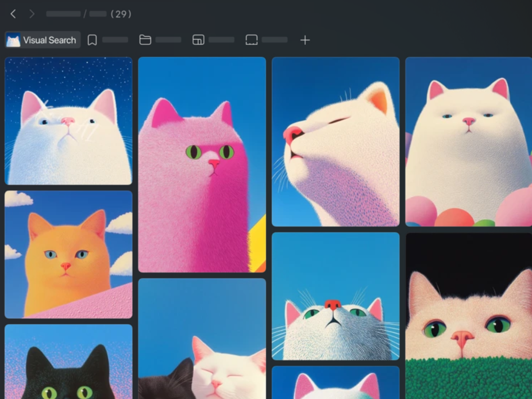Open cream cat behind green hedge image
Screen dimensions: 532x399
pyautogui.click(x=469, y=316)
